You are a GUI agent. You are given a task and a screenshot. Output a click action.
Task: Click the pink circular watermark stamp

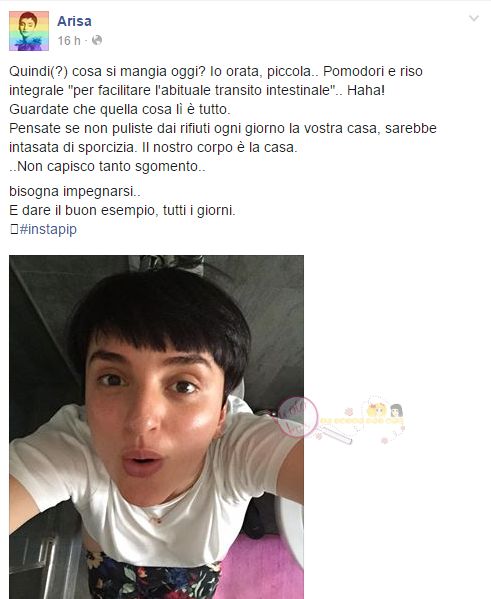point(298,417)
